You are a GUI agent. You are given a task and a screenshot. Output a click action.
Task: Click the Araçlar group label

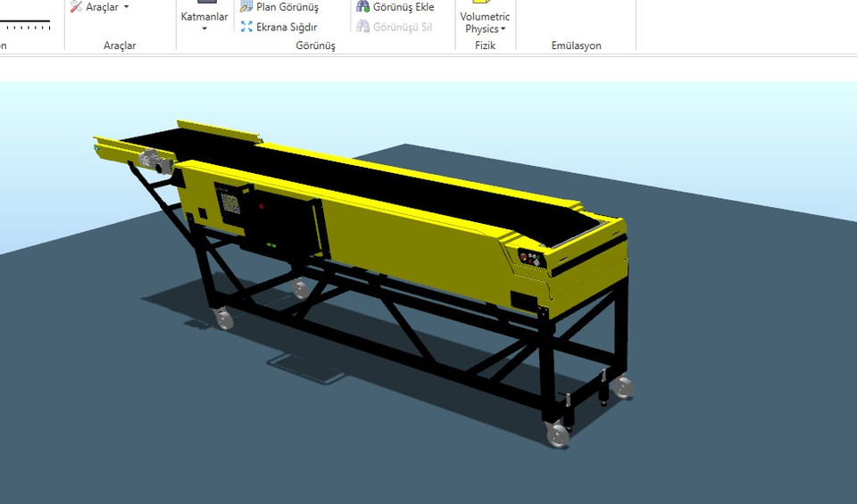[120, 45]
